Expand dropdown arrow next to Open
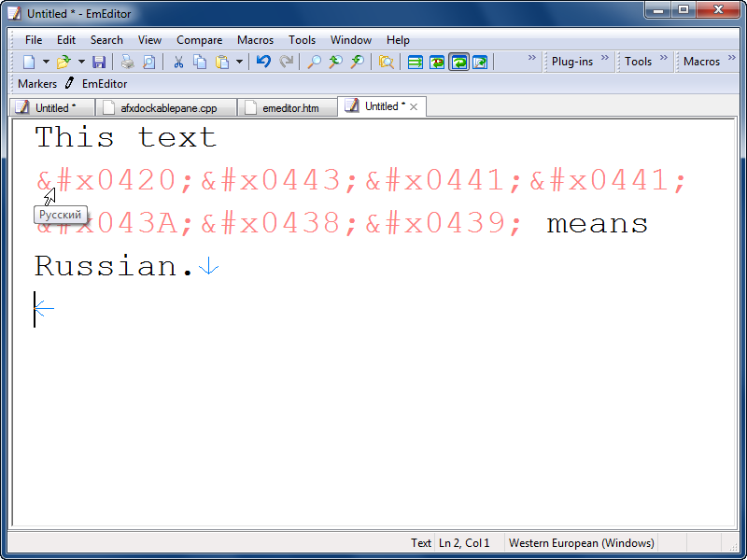Image resolution: width=747 pixels, height=560 pixels. click(81, 62)
